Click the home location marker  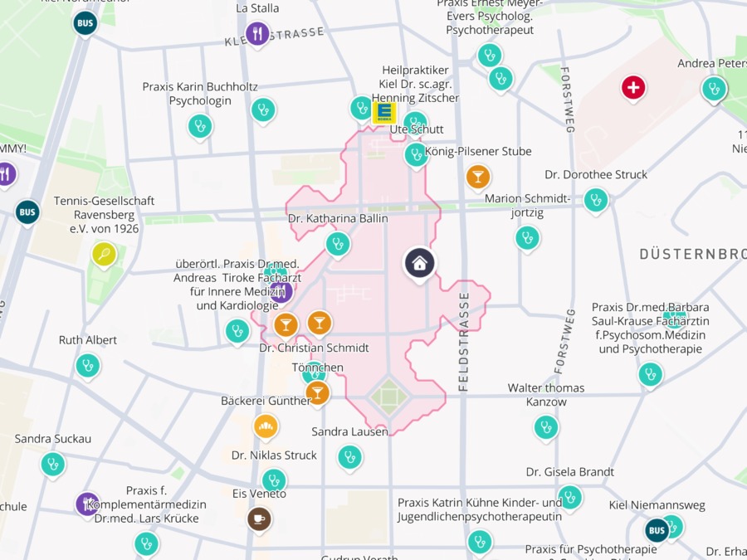pyautogui.click(x=419, y=263)
